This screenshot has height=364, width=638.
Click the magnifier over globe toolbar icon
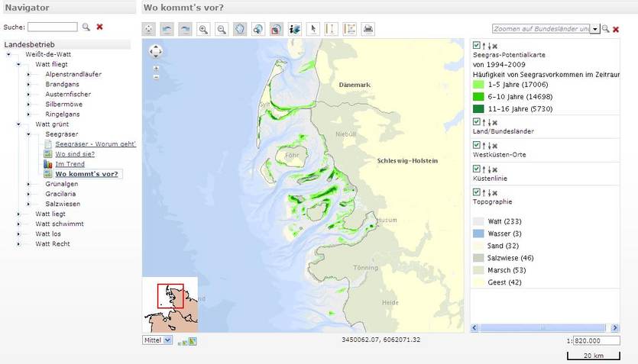click(x=258, y=29)
